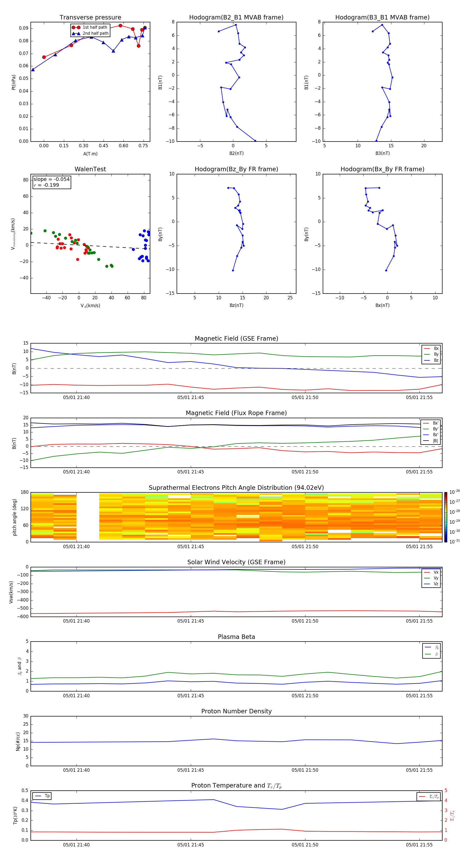Click the 'Transverse pressure' plot title

90,18
